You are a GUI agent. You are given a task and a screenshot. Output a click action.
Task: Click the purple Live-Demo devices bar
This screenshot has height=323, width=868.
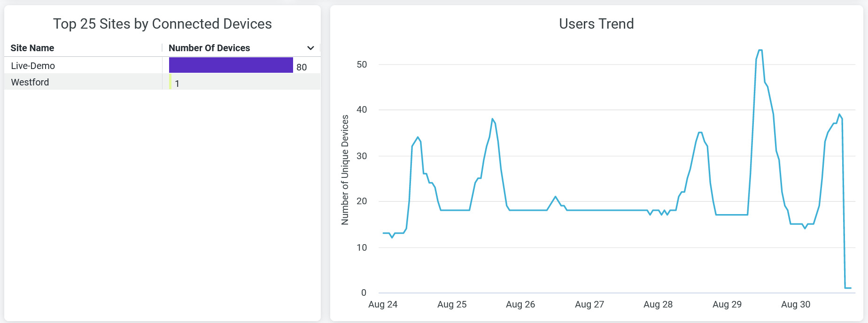coord(231,65)
